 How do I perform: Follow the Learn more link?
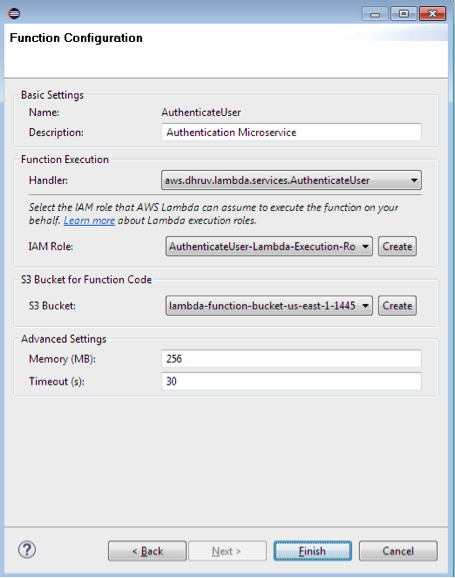click(x=89, y=220)
